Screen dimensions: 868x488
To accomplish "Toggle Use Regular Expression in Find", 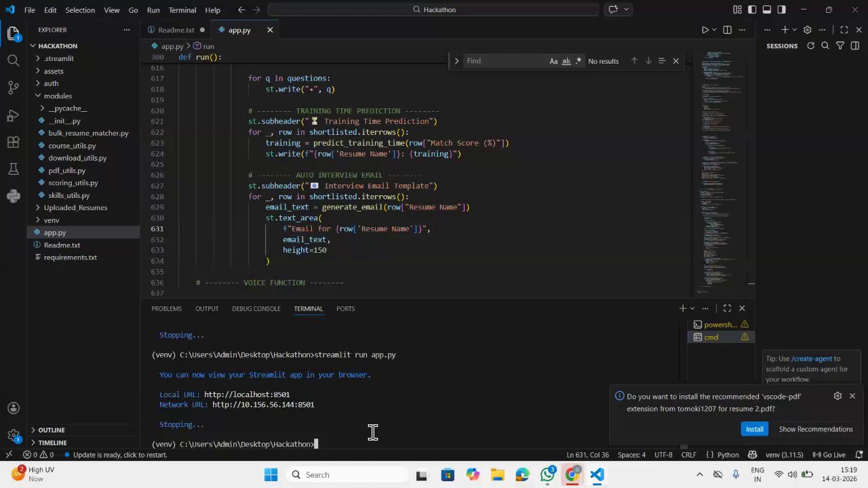I will [x=578, y=61].
